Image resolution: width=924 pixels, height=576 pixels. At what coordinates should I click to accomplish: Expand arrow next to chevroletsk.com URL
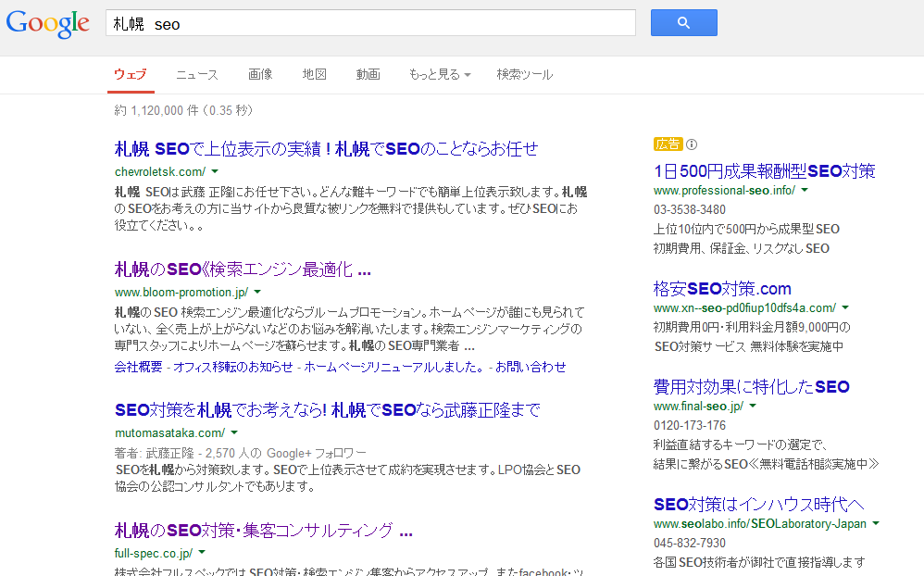215,171
